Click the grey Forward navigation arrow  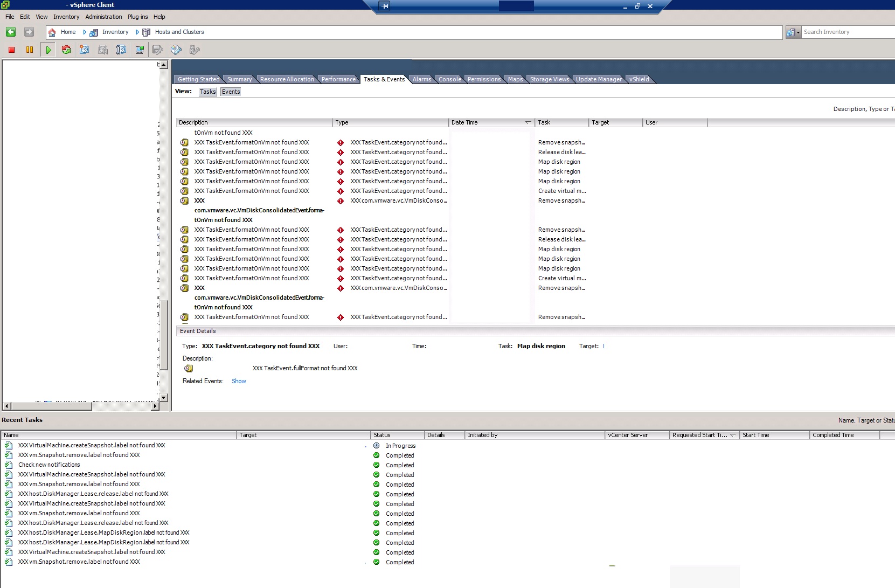[x=29, y=32]
